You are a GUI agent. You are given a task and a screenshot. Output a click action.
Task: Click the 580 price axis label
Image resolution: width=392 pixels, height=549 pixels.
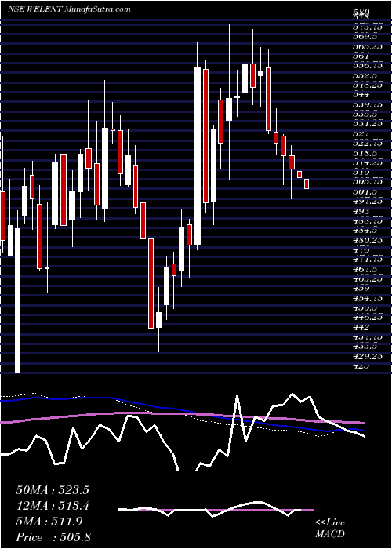(361, 12)
